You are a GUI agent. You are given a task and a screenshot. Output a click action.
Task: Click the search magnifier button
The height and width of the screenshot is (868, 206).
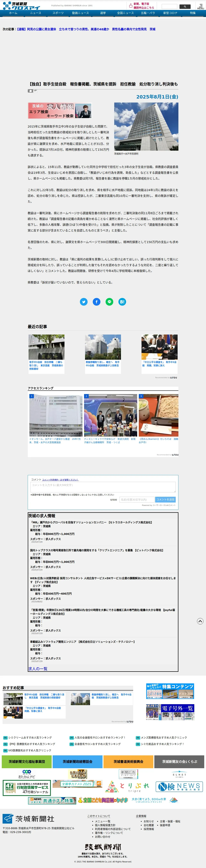185,6
